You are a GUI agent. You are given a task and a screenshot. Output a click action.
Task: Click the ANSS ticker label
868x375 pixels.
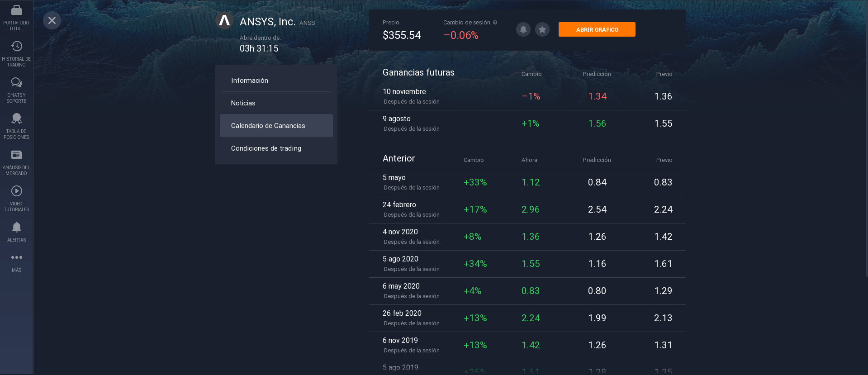307,23
